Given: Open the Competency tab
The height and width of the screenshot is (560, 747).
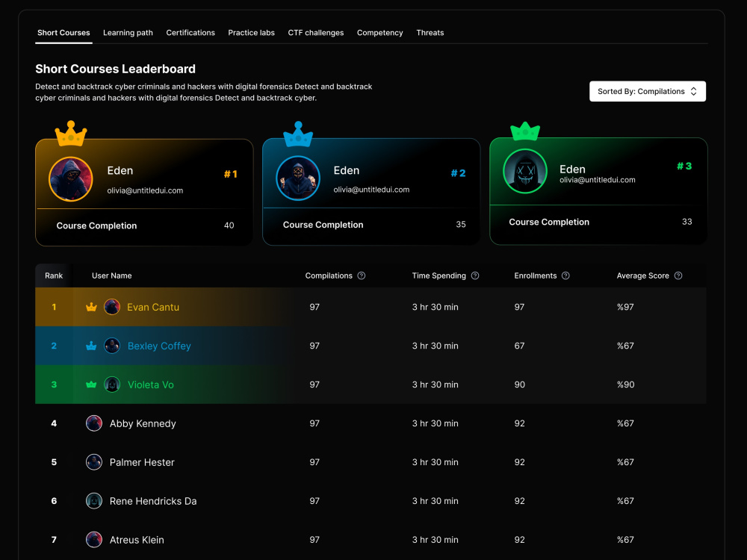Looking at the screenshot, I should 379,33.
